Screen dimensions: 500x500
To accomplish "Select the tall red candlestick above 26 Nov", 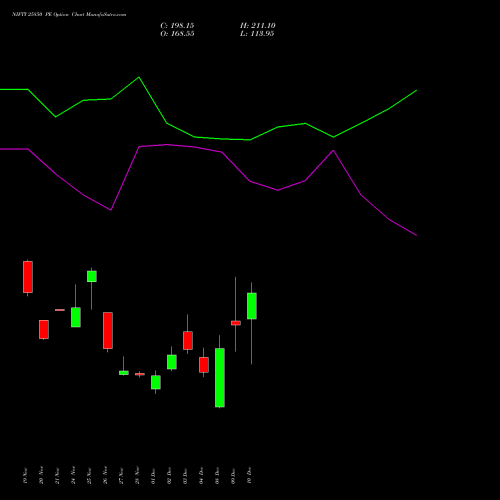I will click(x=108, y=331).
